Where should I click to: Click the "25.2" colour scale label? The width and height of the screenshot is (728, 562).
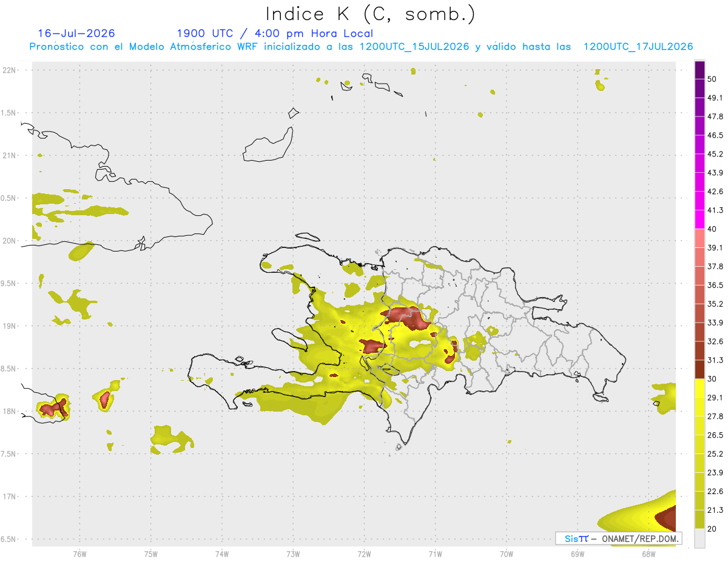click(715, 454)
